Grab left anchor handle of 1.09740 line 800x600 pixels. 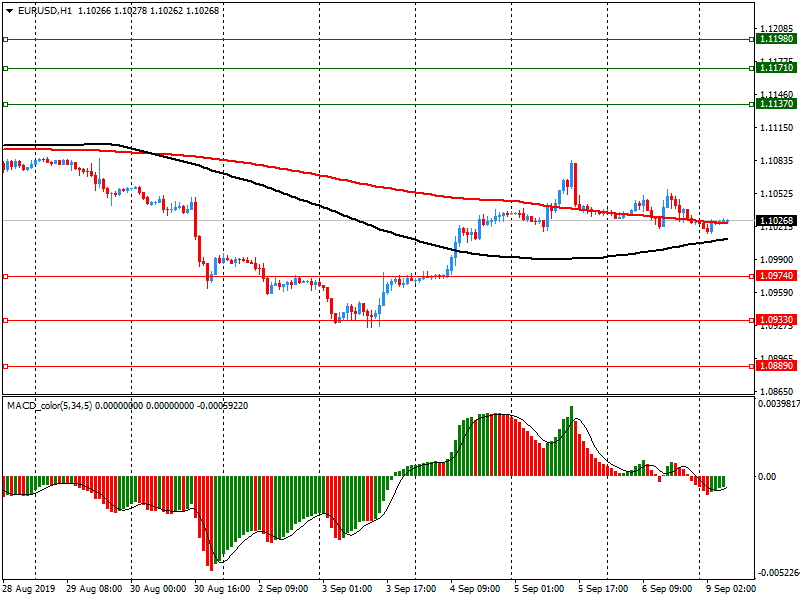point(6,277)
